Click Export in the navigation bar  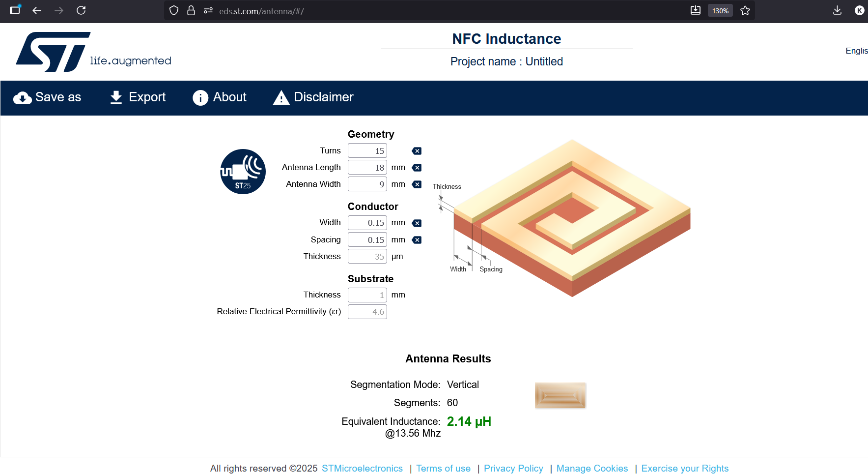coord(138,97)
